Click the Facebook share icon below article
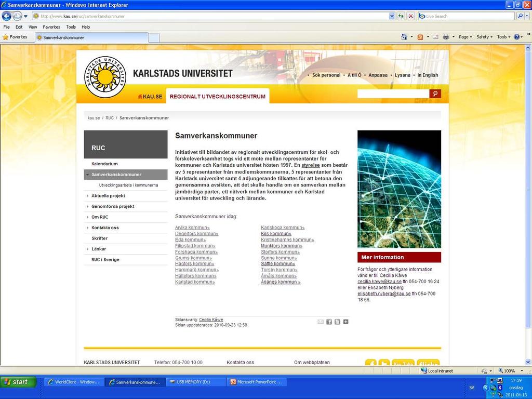The height and width of the screenshot is (399, 532). pos(329,322)
